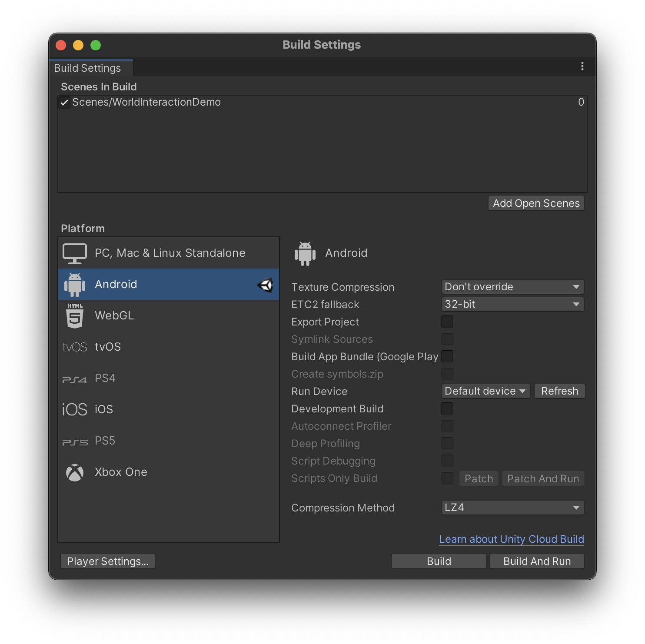Image resolution: width=645 pixels, height=644 pixels.
Task: Click the scene index number 0
Action: coord(581,102)
